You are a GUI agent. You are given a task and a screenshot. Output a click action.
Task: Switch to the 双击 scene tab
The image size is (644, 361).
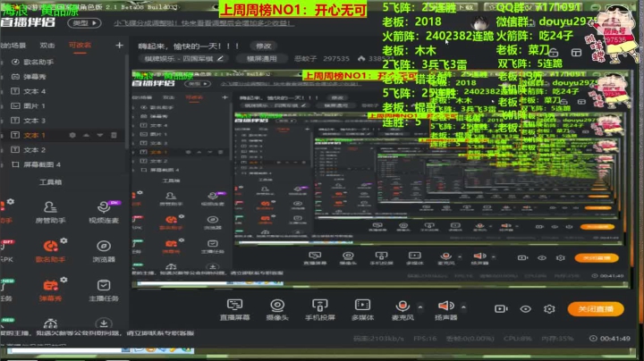click(47, 45)
